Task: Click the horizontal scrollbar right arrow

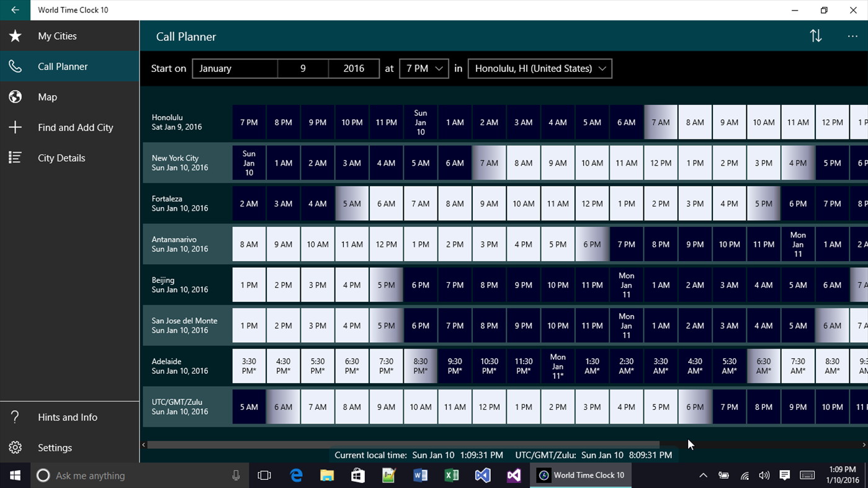Action: 864,445
